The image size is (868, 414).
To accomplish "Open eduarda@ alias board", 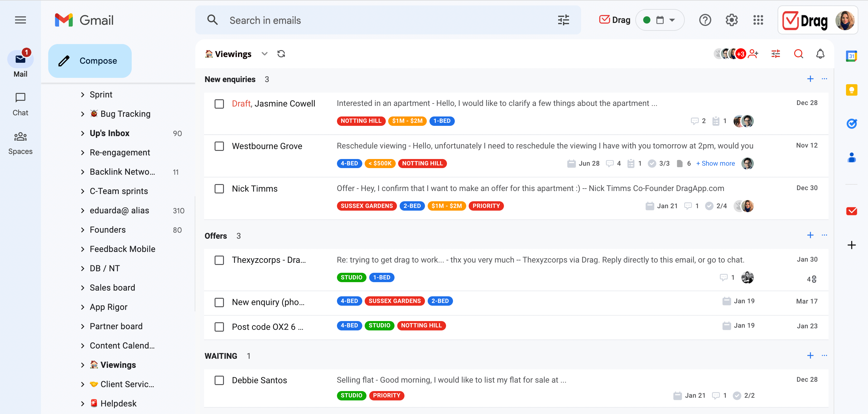I will click(x=119, y=211).
